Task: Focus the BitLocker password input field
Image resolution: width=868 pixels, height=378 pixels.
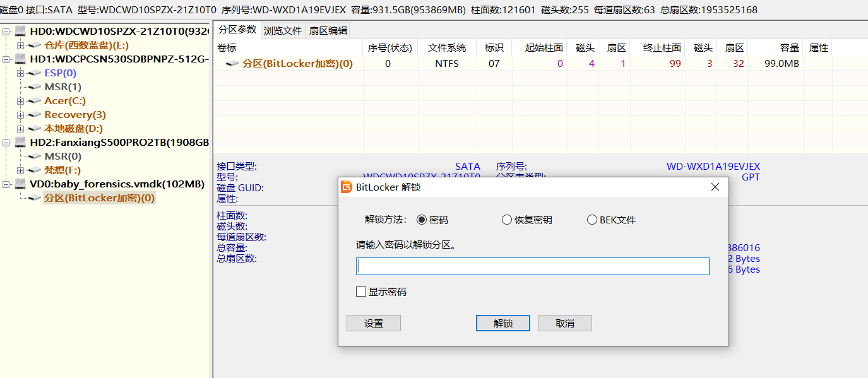Action: (533, 266)
